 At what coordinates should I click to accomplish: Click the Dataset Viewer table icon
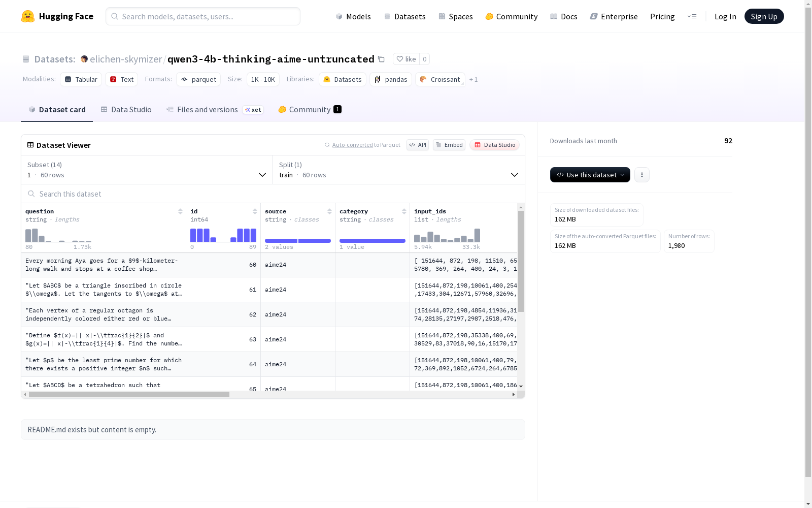coord(30,145)
